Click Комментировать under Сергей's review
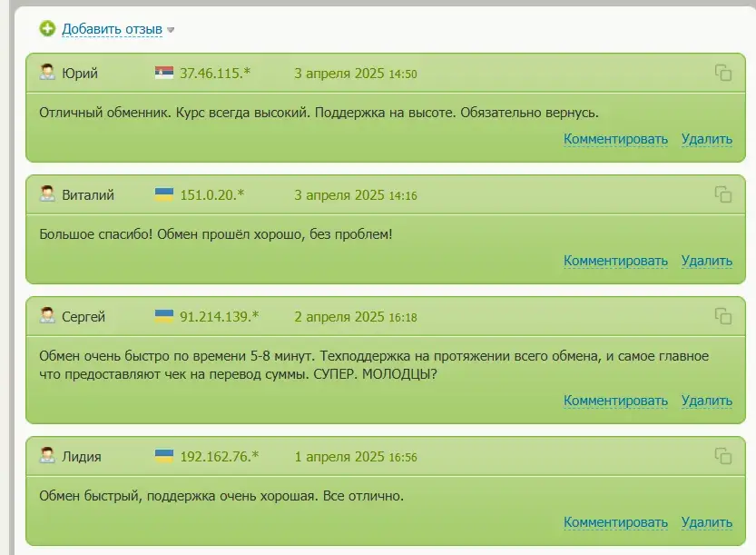756x555 pixels. tap(615, 401)
